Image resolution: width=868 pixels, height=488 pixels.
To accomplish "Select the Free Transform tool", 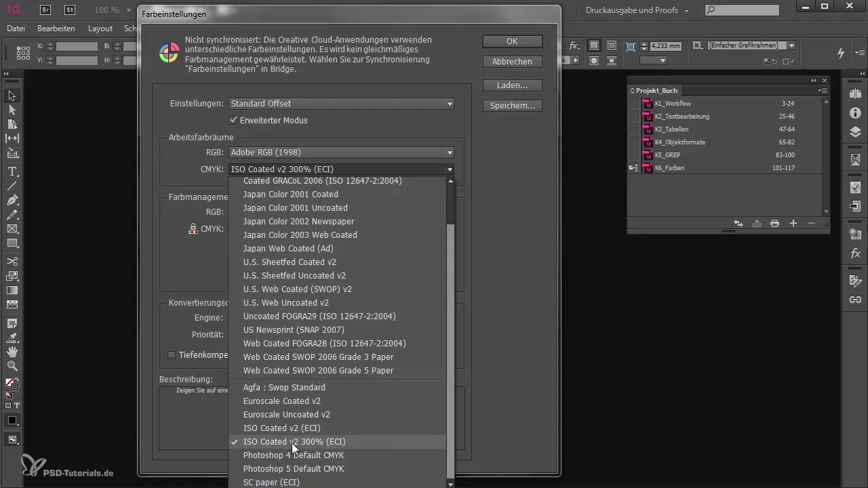I will (x=12, y=276).
